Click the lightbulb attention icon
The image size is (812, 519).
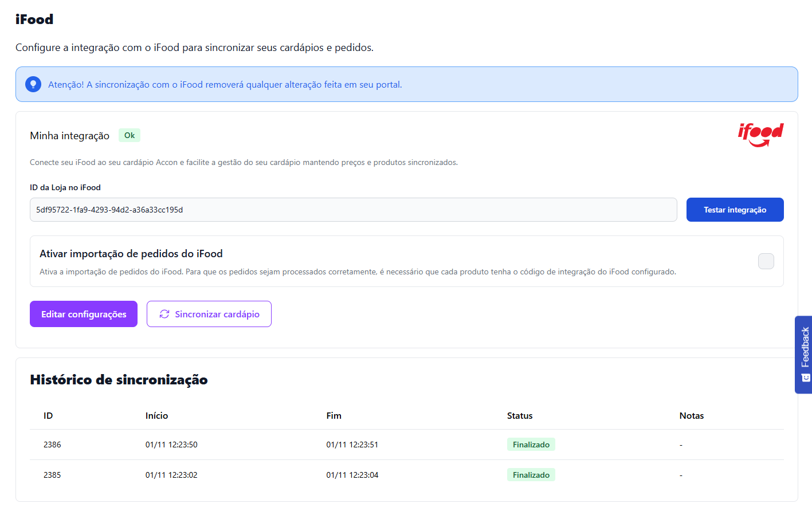[33, 84]
